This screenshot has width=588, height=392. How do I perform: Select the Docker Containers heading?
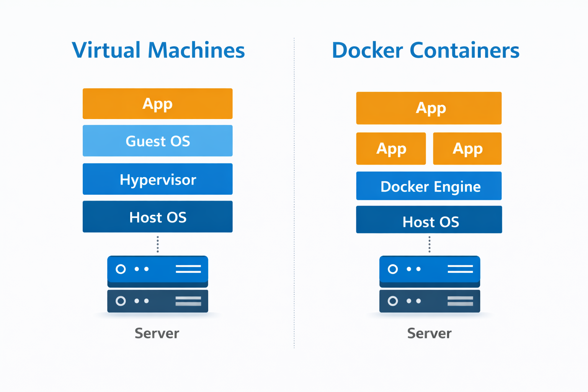[x=426, y=50]
